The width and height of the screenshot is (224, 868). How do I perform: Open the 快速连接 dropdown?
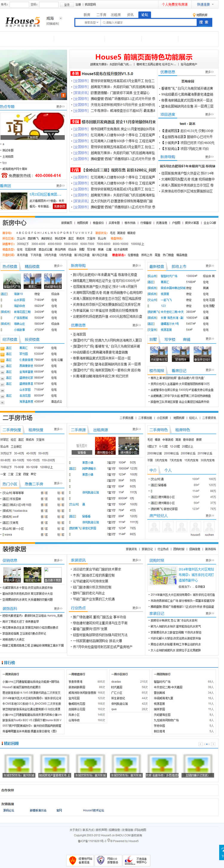pos(205,4)
